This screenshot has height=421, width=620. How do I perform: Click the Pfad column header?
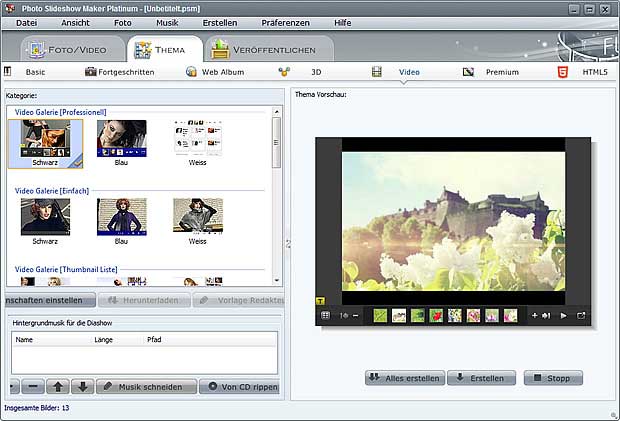coord(154,340)
